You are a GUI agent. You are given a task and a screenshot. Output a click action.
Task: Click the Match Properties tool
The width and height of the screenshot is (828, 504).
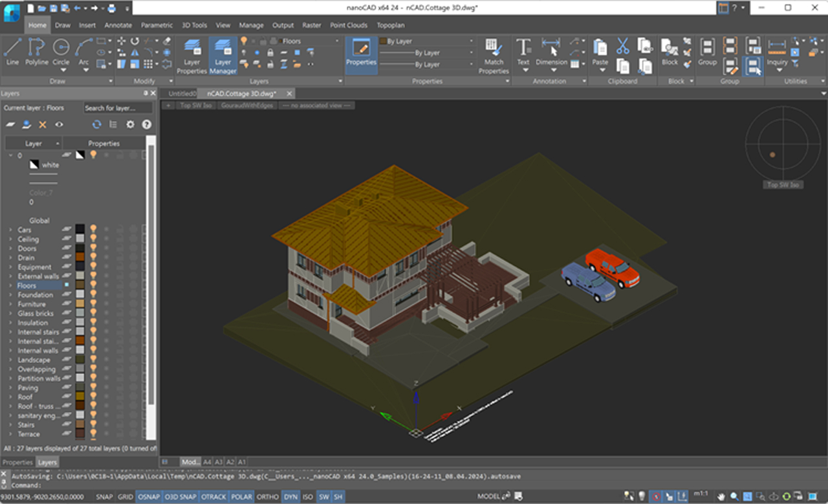tap(494, 56)
